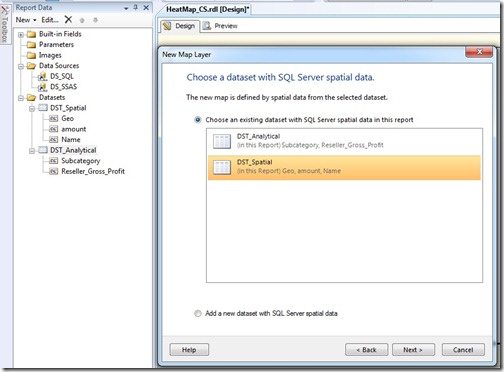Viewport: 504px width, 372px height.
Task: Move item up with the up arrow icon
Action: point(82,20)
